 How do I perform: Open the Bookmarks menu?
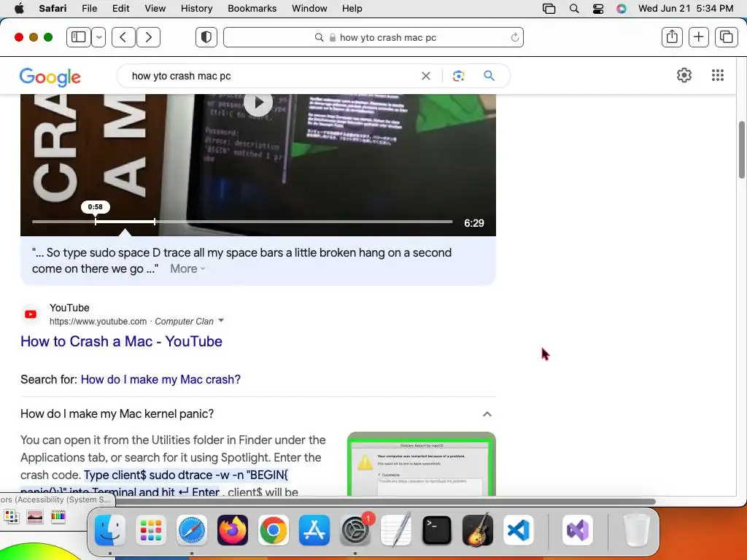[252, 8]
